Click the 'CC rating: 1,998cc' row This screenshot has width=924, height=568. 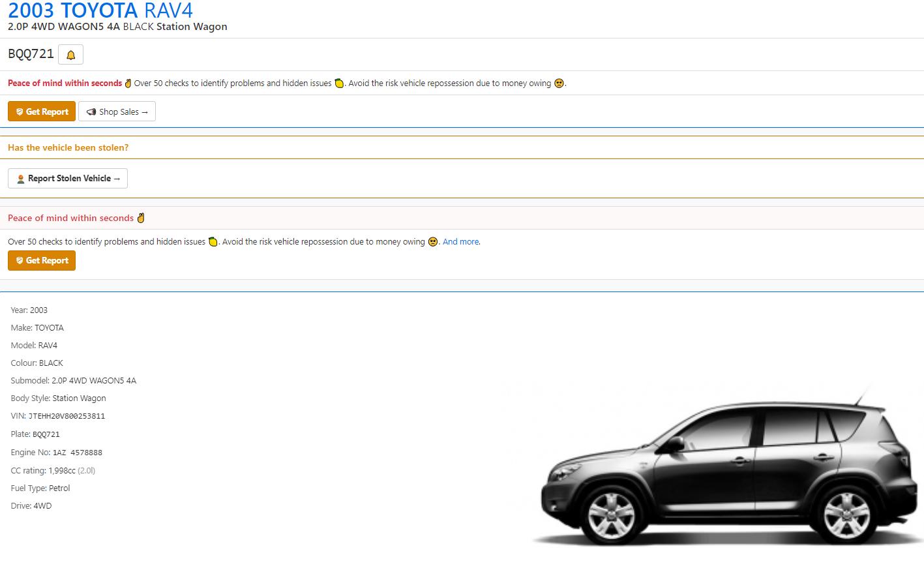pos(53,471)
